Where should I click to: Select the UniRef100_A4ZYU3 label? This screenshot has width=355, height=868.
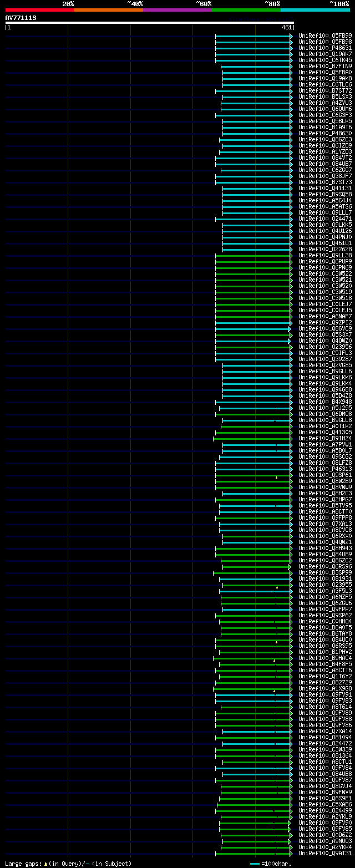coord(324,103)
